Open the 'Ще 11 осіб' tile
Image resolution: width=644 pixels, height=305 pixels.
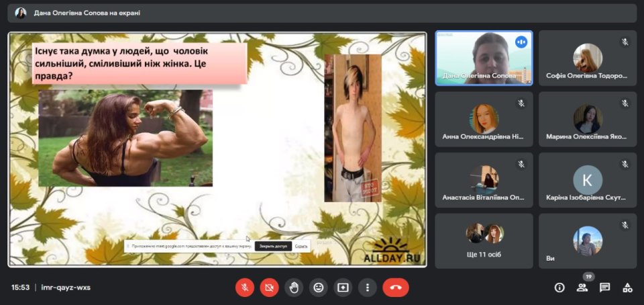[484, 241]
